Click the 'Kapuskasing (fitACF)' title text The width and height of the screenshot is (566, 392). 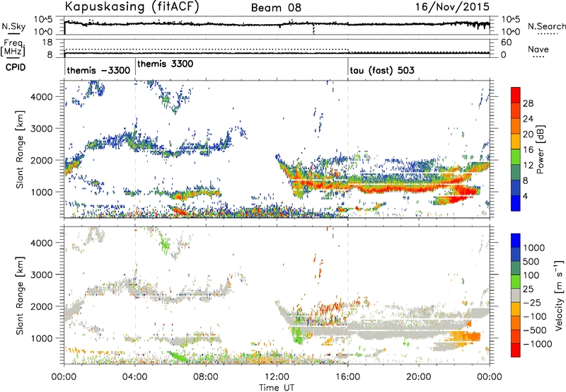(x=132, y=6)
